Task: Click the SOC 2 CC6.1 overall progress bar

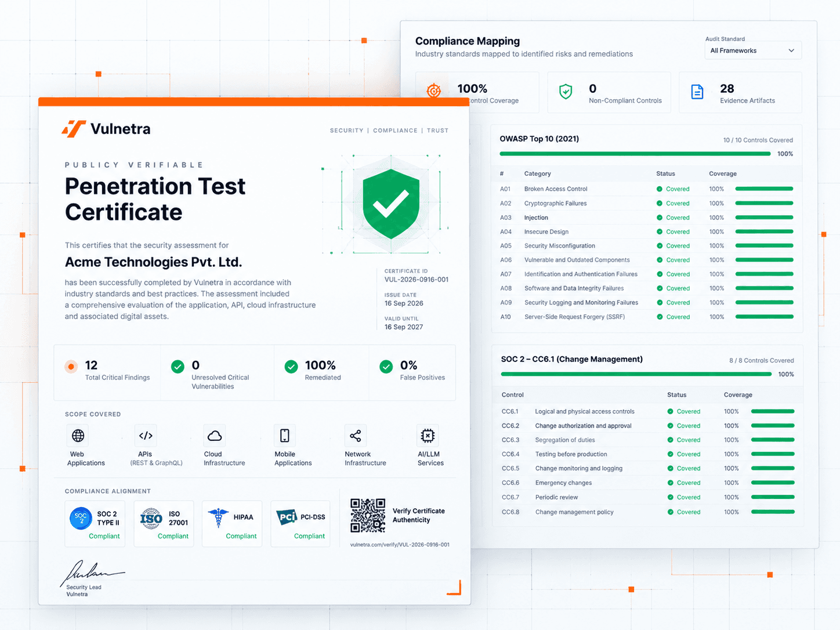Action: coord(636,374)
